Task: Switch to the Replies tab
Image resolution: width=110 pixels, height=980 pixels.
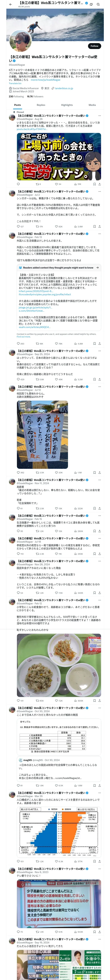Action: click(x=41, y=105)
